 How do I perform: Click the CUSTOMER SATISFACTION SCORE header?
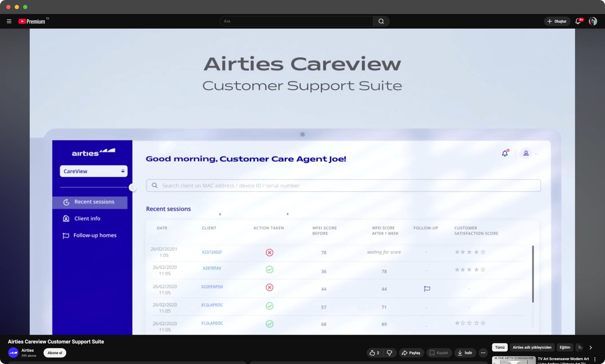click(x=476, y=231)
